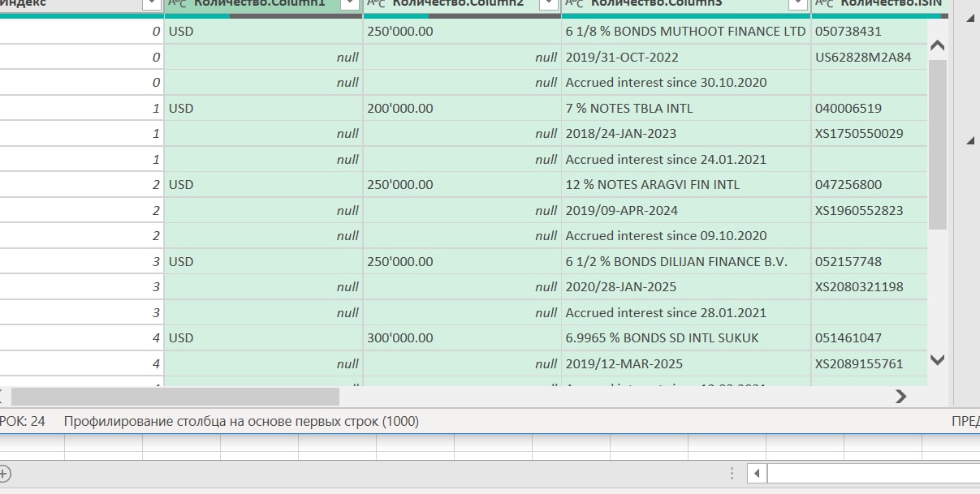Select USD in the ARAGVI FIN row
980x494 pixels.
click(263, 185)
